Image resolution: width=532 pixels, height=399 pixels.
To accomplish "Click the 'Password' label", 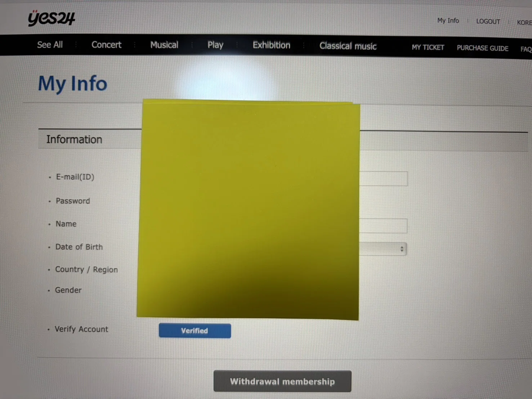I will point(73,201).
